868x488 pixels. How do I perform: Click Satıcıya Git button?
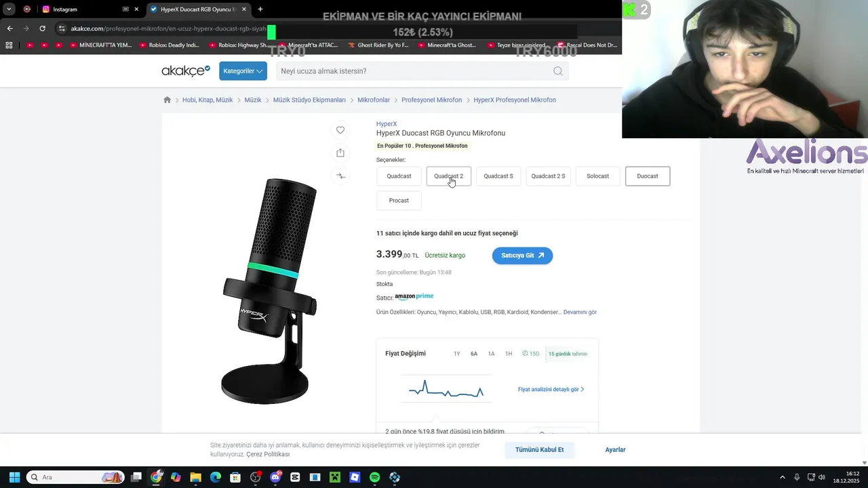(x=522, y=256)
